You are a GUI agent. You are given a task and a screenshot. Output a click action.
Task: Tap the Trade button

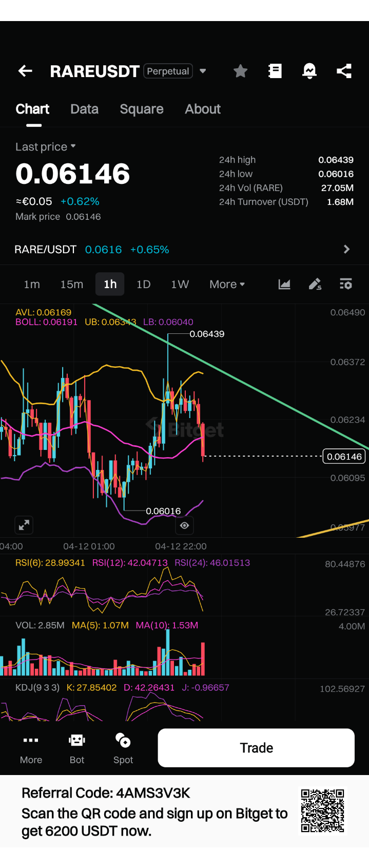[256, 748]
